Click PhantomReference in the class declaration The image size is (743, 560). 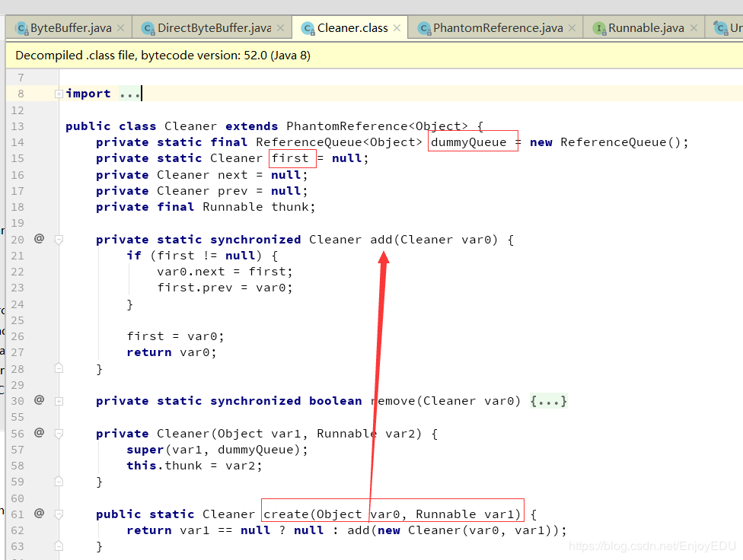click(x=347, y=126)
